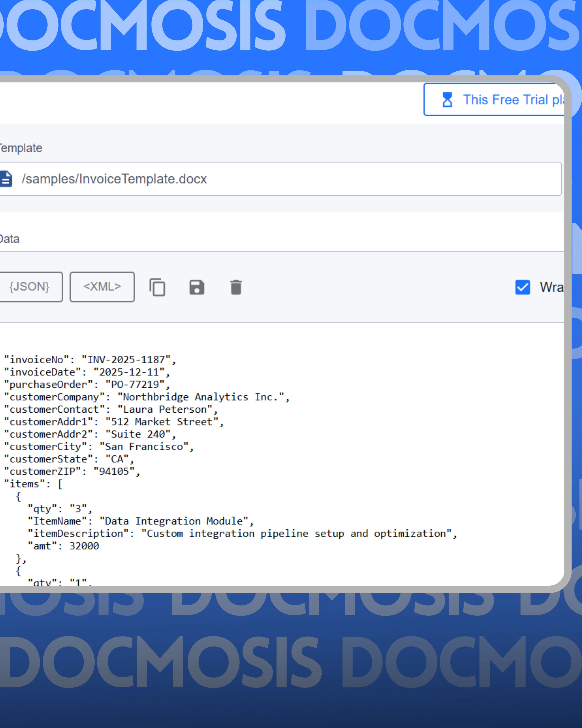Click the copy data icon
The image size is (582, 728).
(157, 287)
